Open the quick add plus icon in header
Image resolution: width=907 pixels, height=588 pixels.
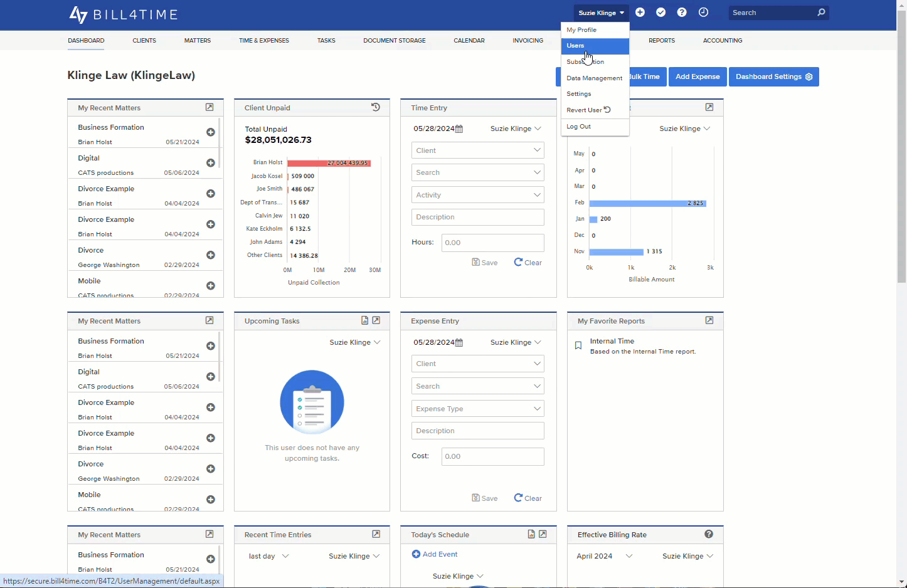tap(640, 13)
